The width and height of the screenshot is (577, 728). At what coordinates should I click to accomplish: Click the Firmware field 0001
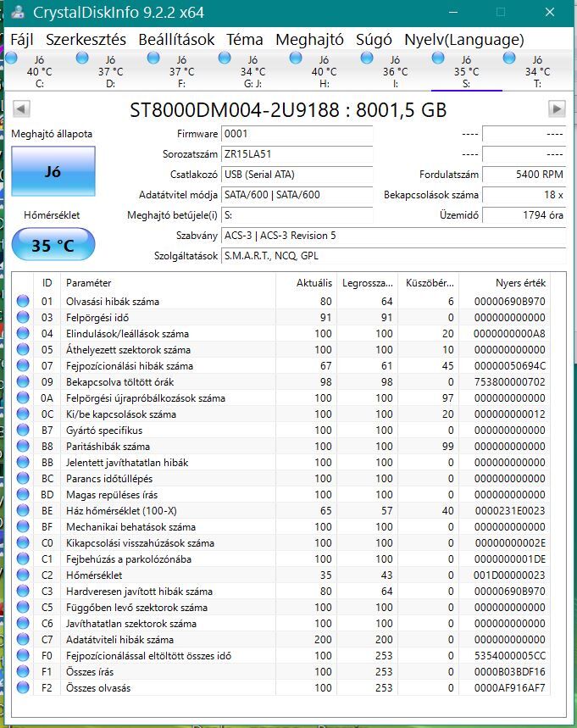(x=297, y=134)
